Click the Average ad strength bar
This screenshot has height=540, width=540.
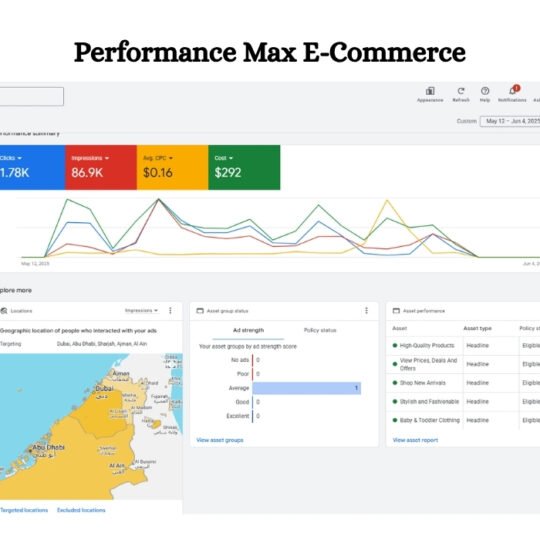click(x=307, y=388)
